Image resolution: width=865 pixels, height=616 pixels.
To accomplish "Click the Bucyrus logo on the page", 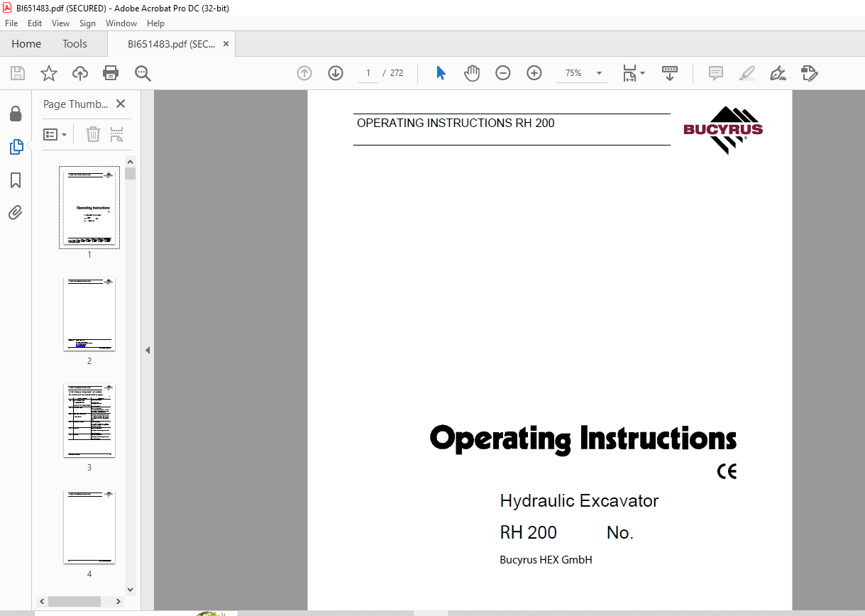I will 723,130.
